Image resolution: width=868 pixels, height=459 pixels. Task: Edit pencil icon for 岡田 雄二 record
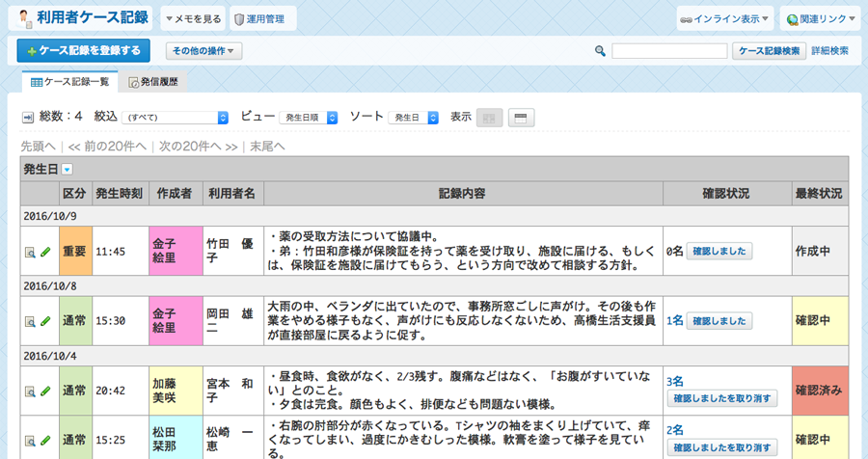(x=45, y=322)
